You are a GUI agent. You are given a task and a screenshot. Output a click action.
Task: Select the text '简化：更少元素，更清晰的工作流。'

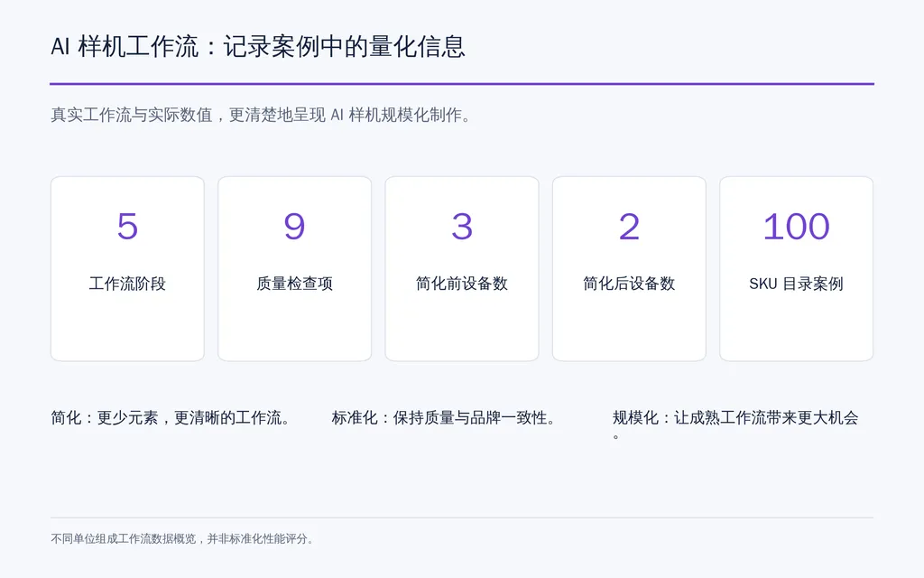click(171, 418)
